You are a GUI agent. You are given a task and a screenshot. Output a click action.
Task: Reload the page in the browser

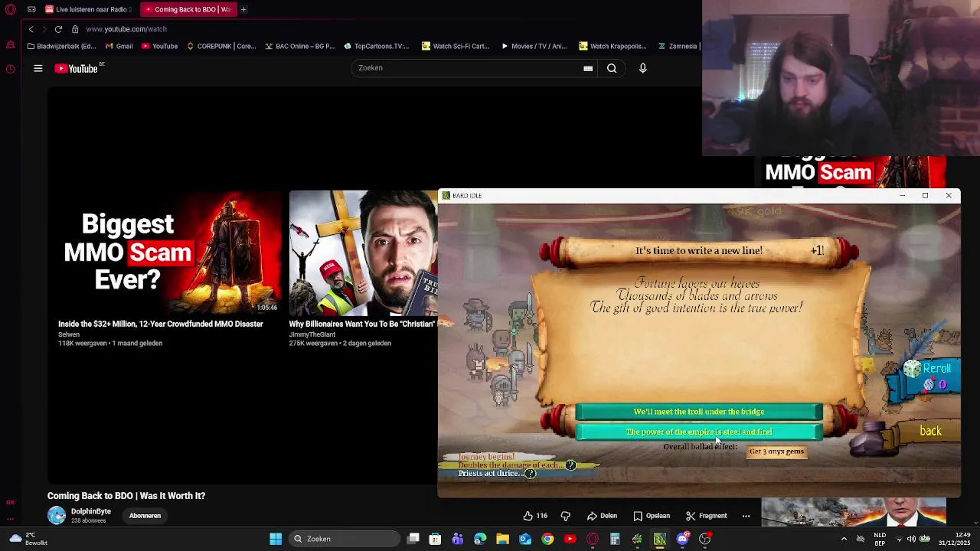[58, 29]
